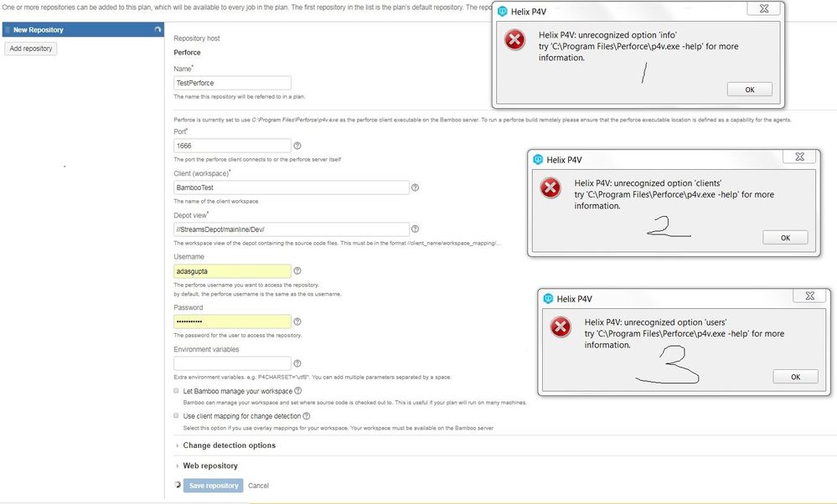Expand Web repository section

(210, 465)
